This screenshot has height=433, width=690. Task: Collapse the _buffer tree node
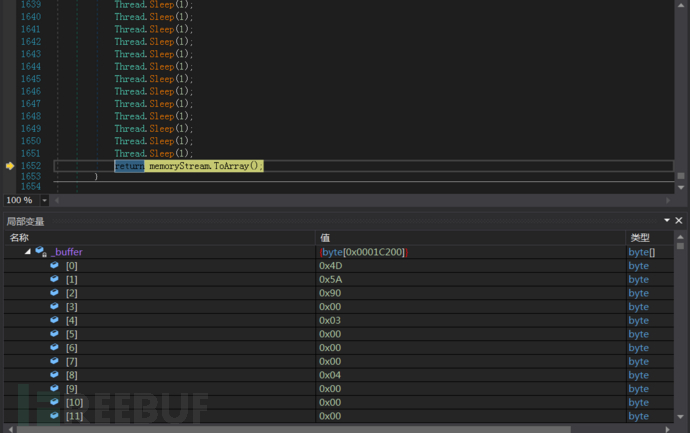tap(28, 252)
